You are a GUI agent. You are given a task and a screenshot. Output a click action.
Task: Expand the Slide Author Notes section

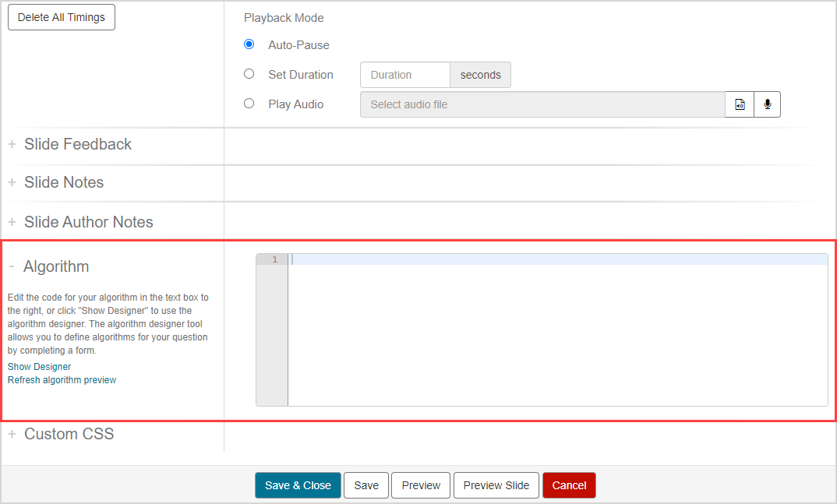tap(88, 222)
